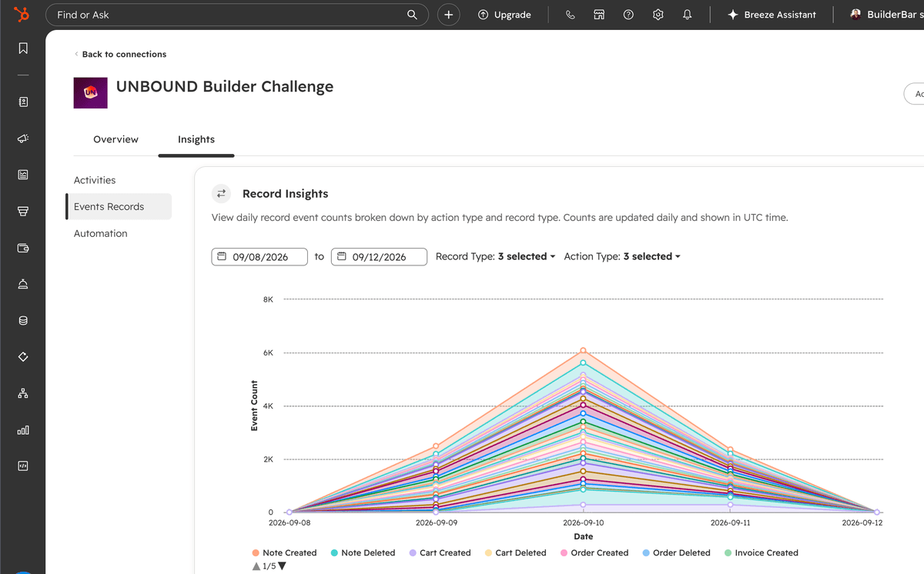Toggle Note Created series in legend
The height and width of the screenshot is (574, 924).
(284, 552)
